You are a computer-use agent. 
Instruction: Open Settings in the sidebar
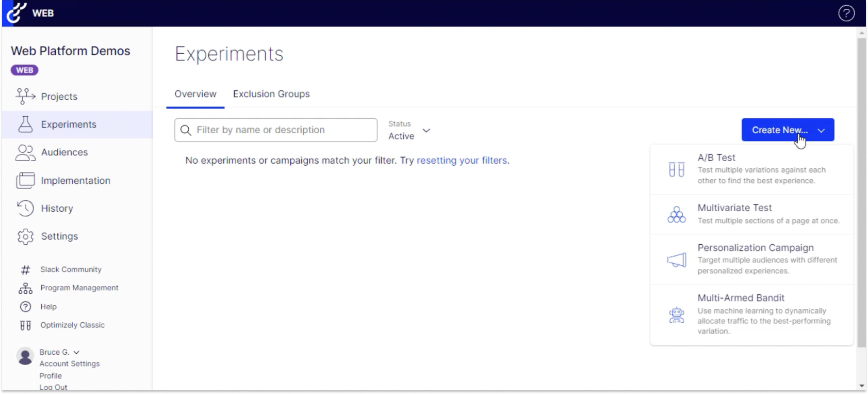(77, 237)
